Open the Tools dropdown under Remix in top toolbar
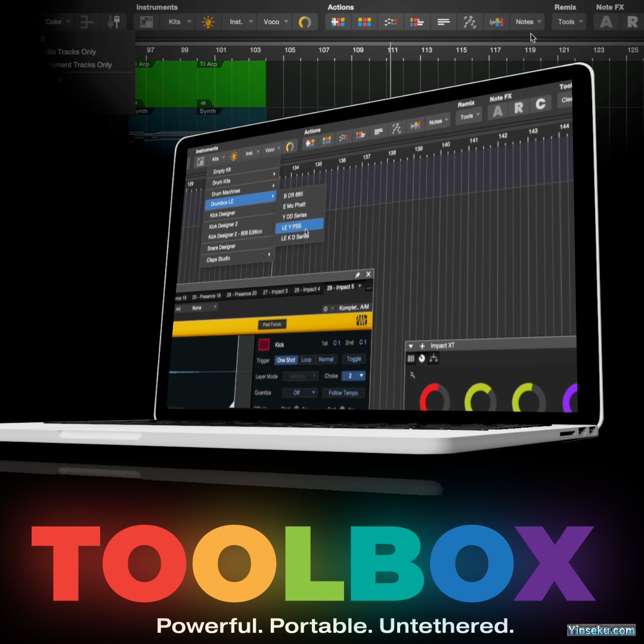The height and width of the screenshot is (644, 644). click(569, 22)
